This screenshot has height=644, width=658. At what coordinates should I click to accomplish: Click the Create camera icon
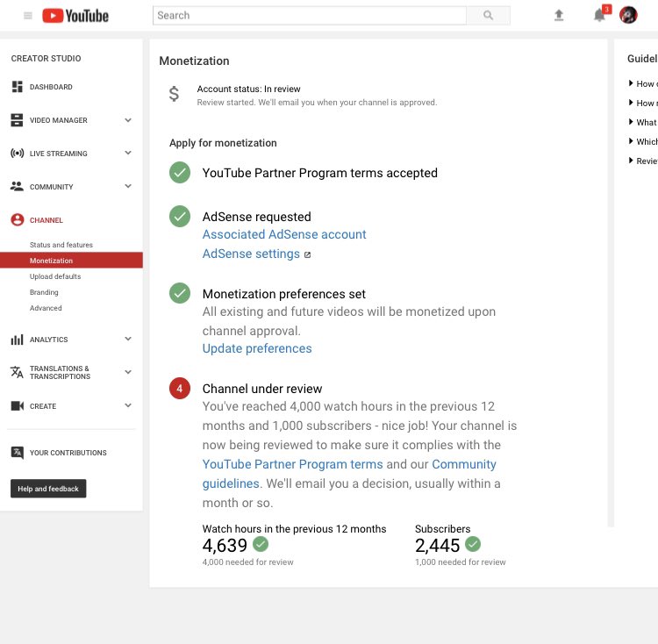pyautogui.click(x=18, y=405)
